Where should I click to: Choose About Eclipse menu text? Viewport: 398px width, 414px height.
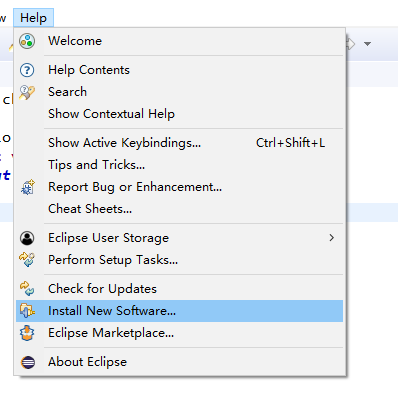[x=87, y=362]
